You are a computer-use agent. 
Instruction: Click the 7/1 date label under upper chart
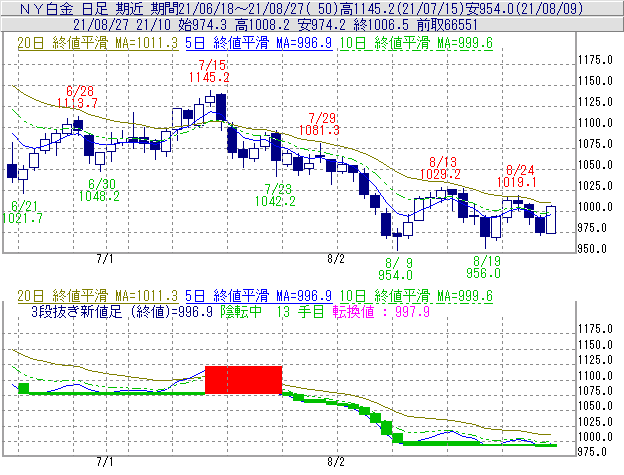[105, 259]
